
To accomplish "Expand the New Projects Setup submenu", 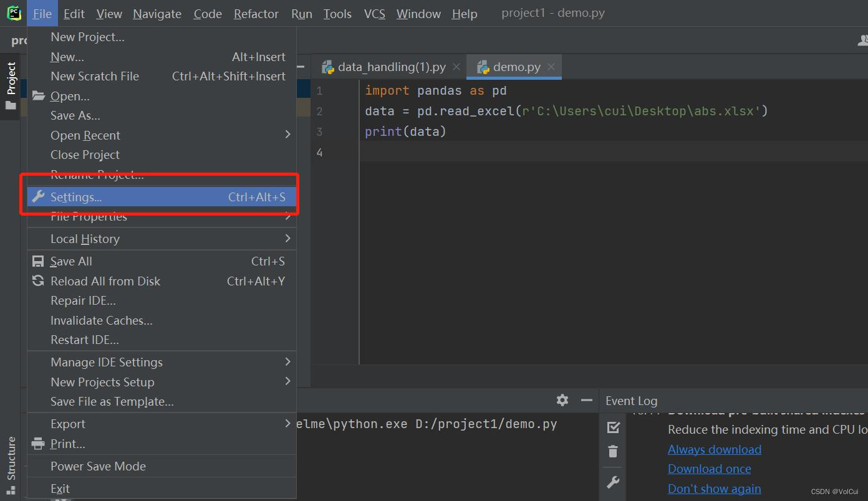I will [x=162, y=382].
